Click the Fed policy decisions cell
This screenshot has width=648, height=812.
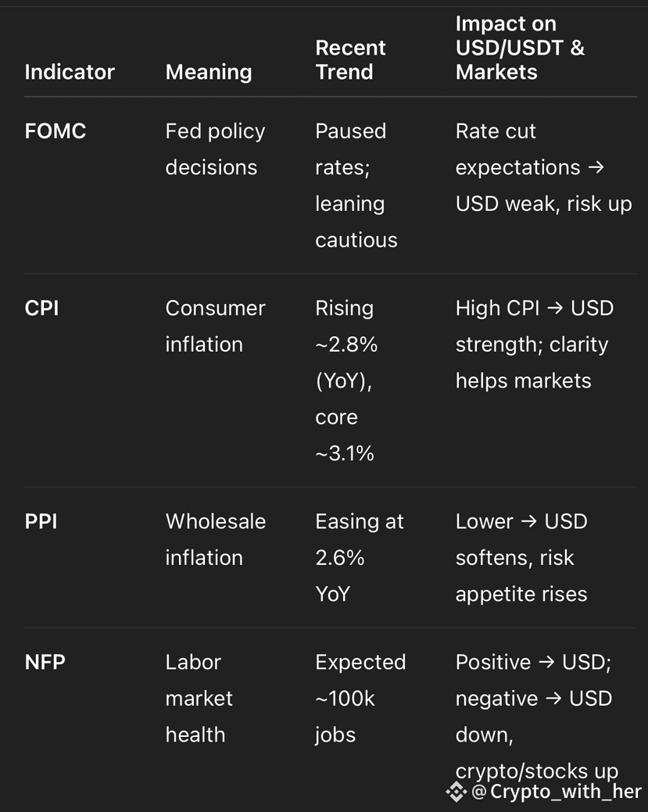point(216,149)
